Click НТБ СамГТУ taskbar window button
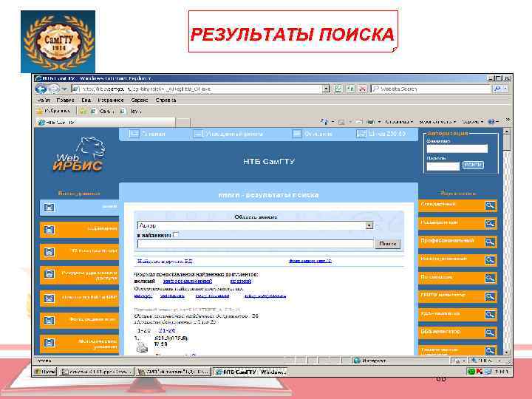 point(250,372)
